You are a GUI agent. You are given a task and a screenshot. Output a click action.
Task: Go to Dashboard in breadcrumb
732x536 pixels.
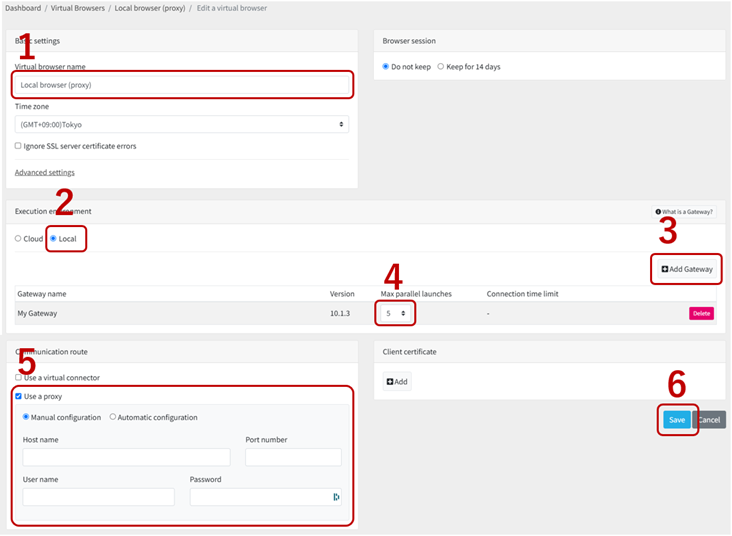click(x=23, y=8)
